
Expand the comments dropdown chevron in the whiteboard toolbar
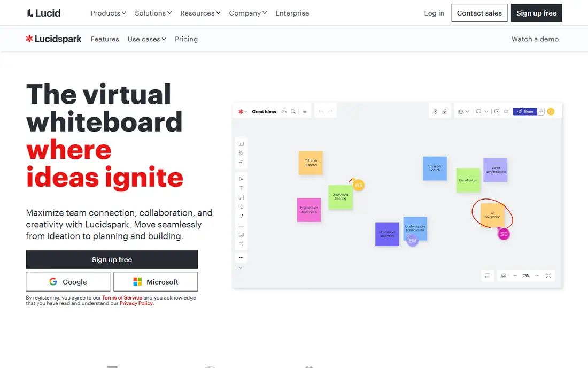[x=486, y=111]
